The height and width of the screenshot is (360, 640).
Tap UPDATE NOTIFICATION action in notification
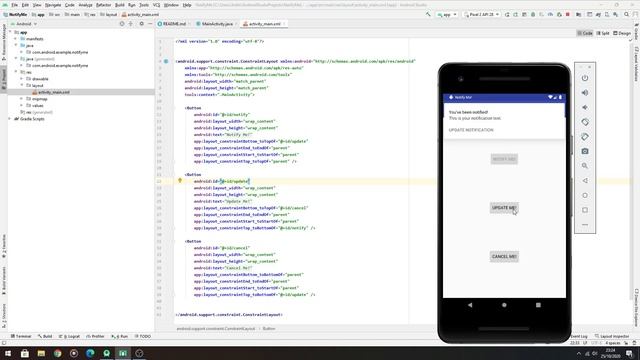(471, 130)
